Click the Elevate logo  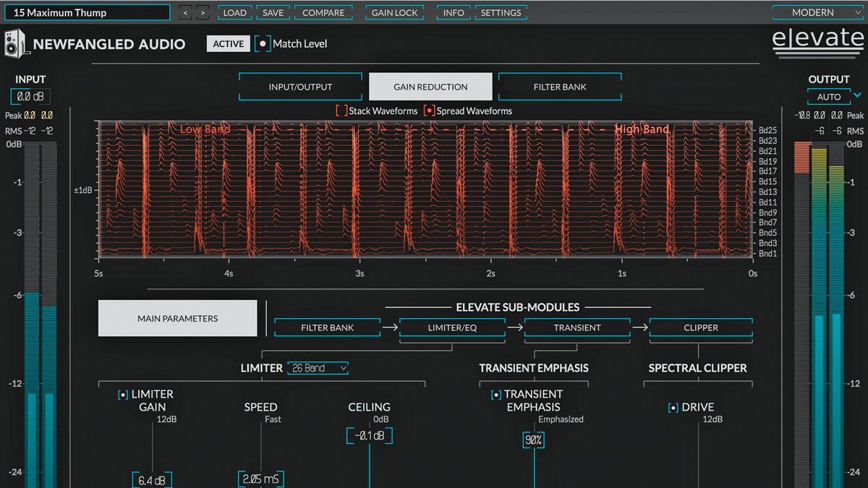(x=817, y=40)
